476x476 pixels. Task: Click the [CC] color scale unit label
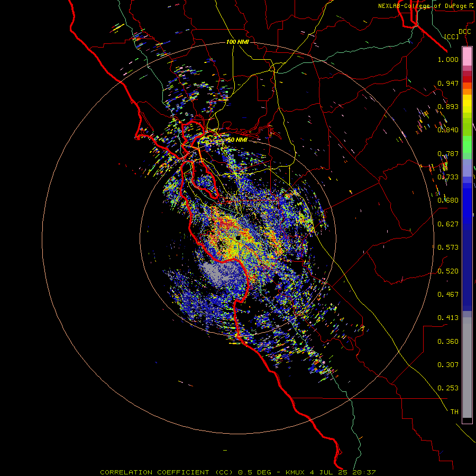pos(452,36)
